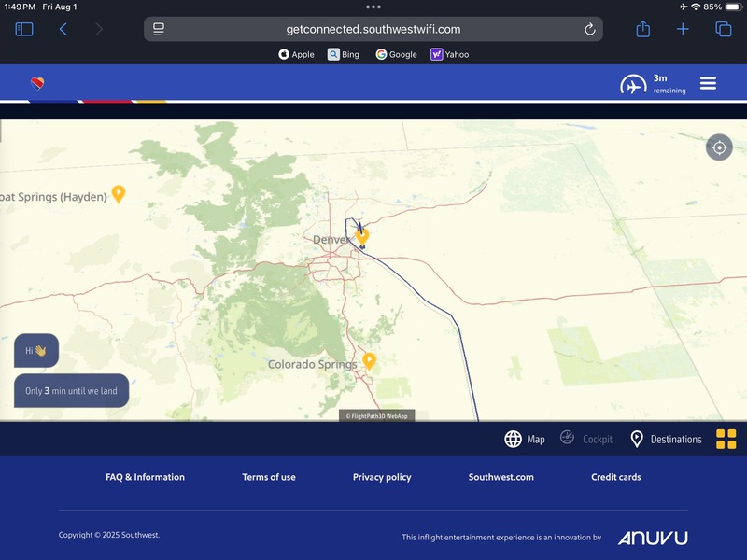Open the hamburger menu
The height and width of the screenshot is (560, 747).
(x=708, y=83)
